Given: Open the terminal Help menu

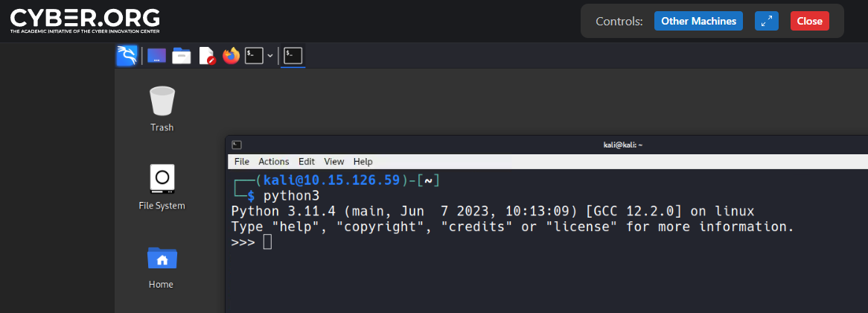Looking at the screenshot, I should [363, 162].
